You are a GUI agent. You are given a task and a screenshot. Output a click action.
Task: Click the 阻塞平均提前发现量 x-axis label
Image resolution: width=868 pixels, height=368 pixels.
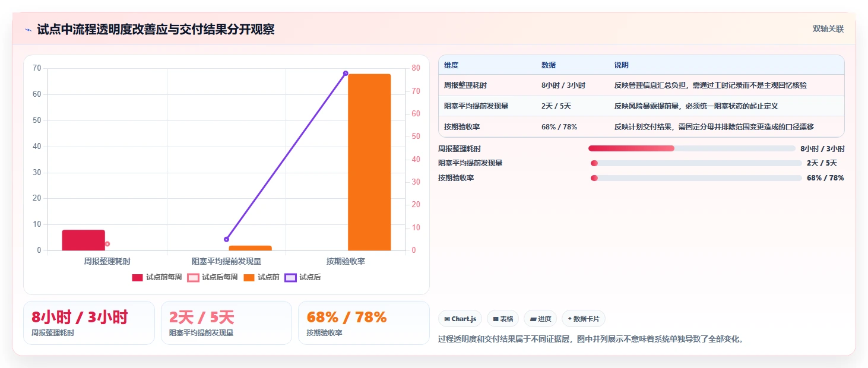pos(226,261)
